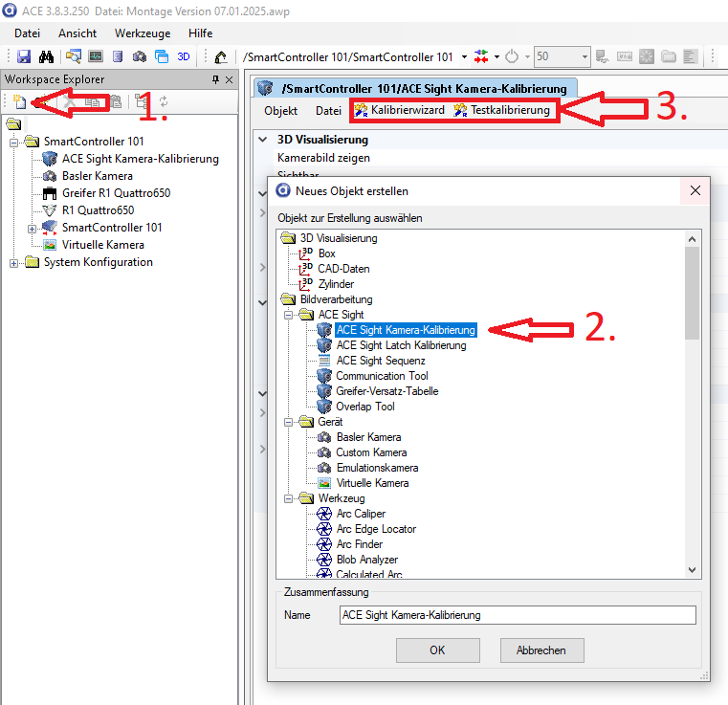
Task: Click OK to create the object
Action: 437,650
